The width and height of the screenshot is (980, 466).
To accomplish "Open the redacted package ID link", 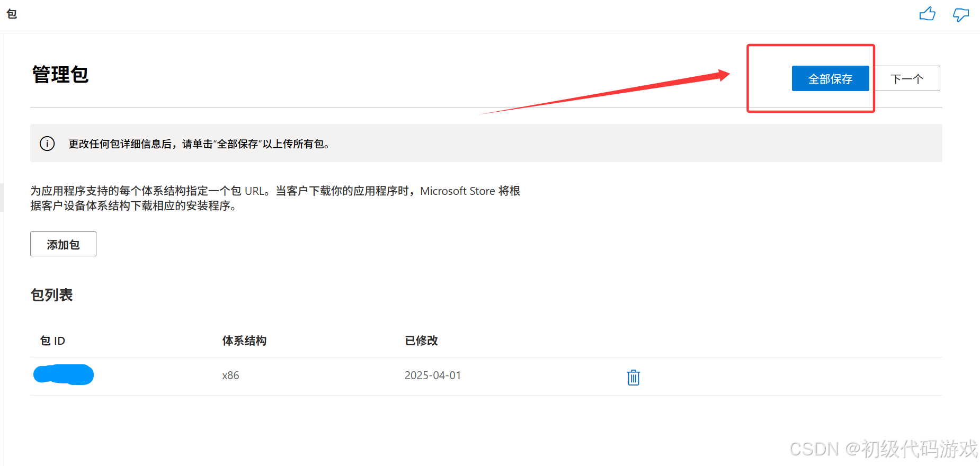I will point(64,374).
